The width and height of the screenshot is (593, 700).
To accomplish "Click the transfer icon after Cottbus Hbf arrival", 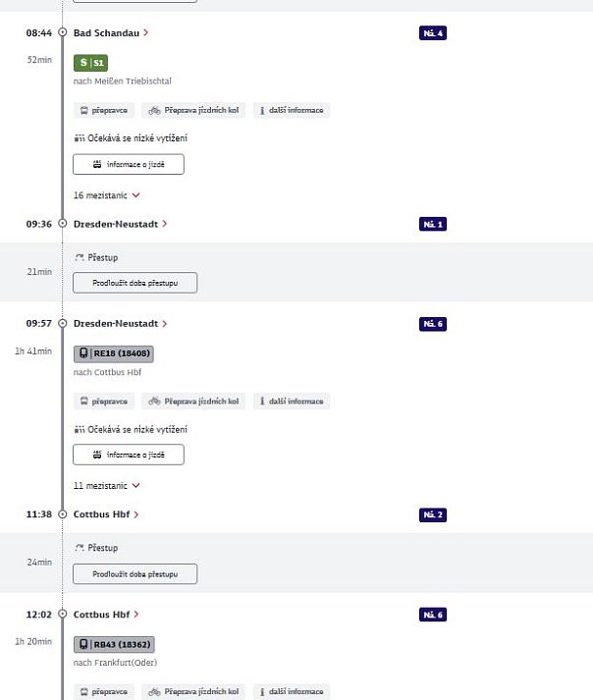I will pos(80,548).
